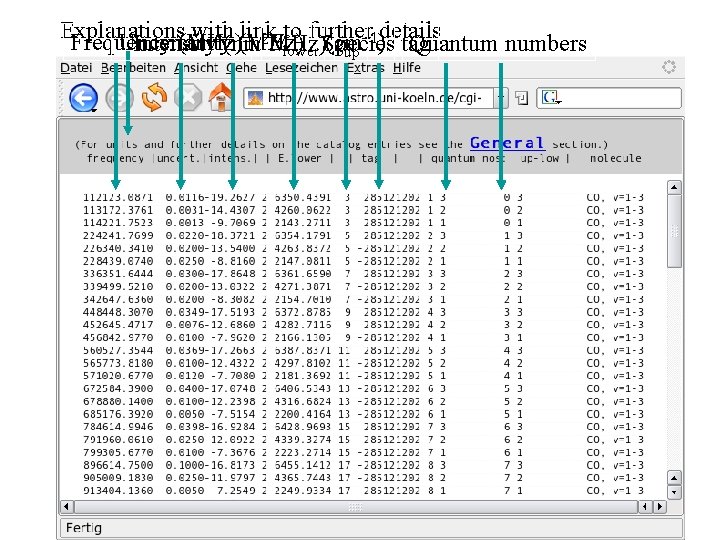The height and width of the screenshot is (540, 720).
Task: Click the frequency column header
Action: coord(115,158)
